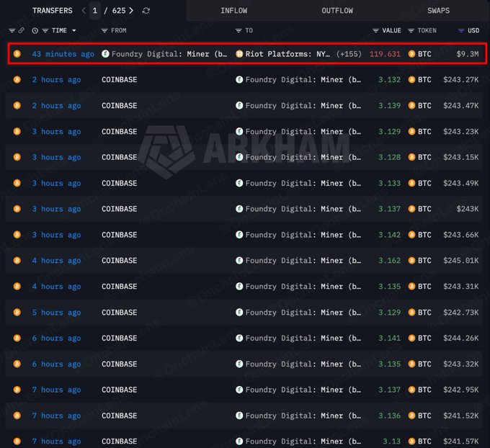The image size is (490, 448).
Task: Click BTC token icon in $243.49K row
Action: [412, 183]
